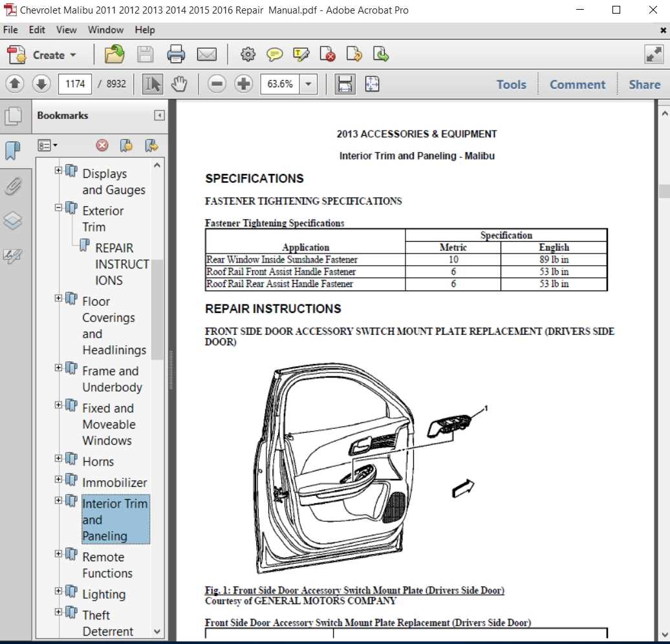
Task: Open the Help menu
Action: [145, 30]
